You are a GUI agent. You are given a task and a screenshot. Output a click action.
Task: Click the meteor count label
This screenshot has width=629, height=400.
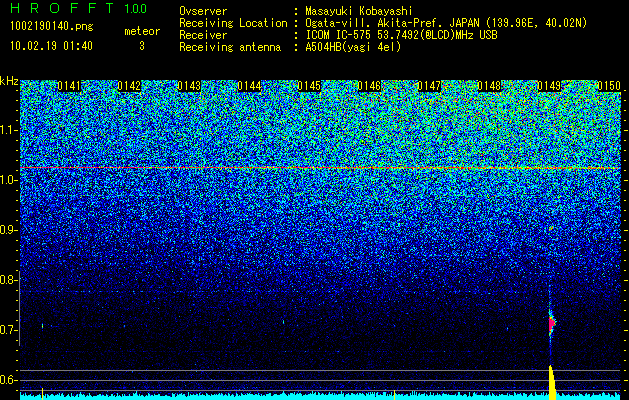pyautogui.click(x=142, y=31)
